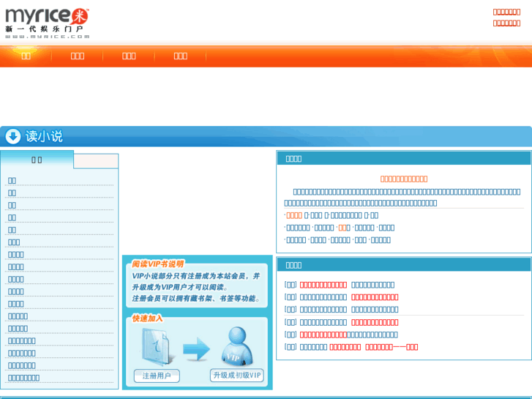Click the 阅读VIP书说明 heading

[x=158, y=264]
